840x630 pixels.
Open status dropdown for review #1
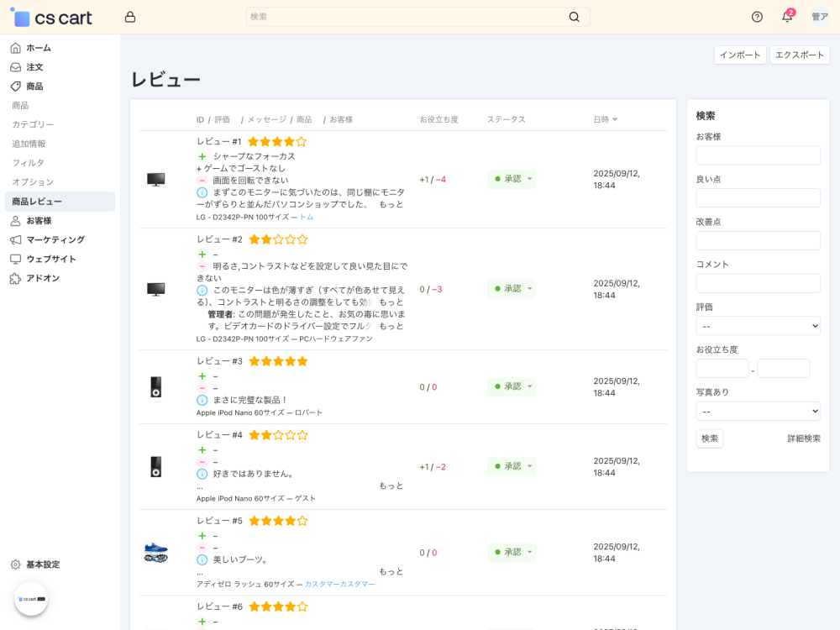(512, 179)
